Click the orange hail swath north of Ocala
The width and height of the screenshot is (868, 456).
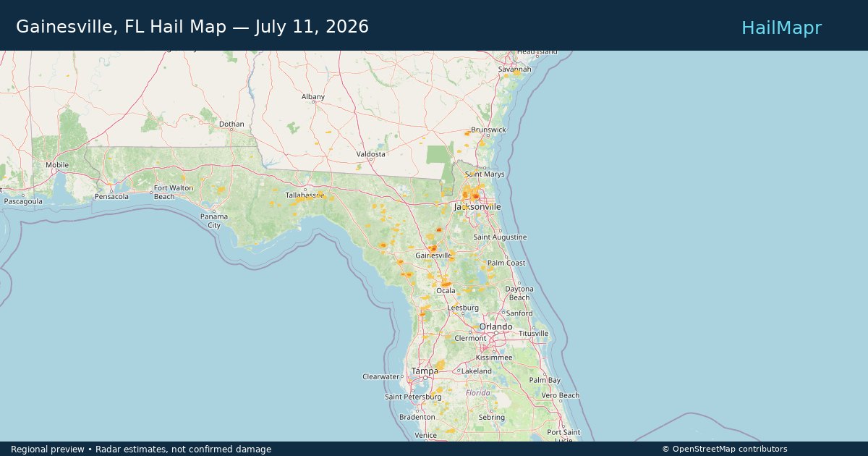tap(446, 284)
